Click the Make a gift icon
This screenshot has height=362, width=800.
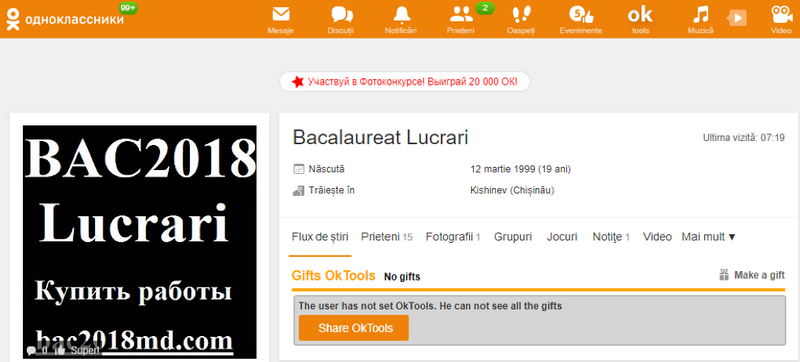coord(724,275)
